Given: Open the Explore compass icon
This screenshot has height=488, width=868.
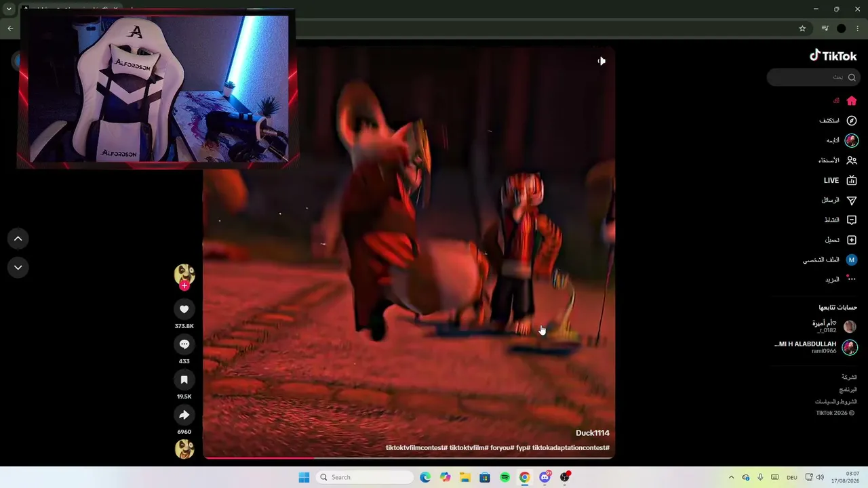Looking at the screenshot, I should [x=852, y=121].
